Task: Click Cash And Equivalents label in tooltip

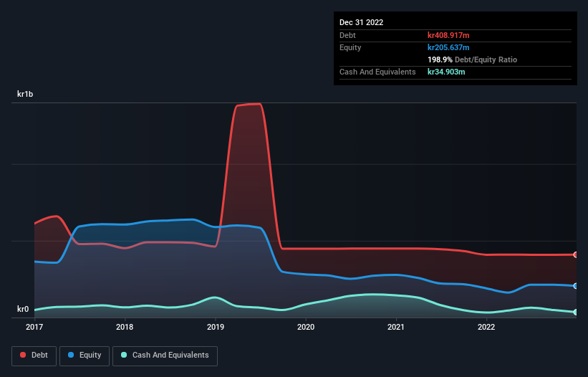Action: click(377, 72)
